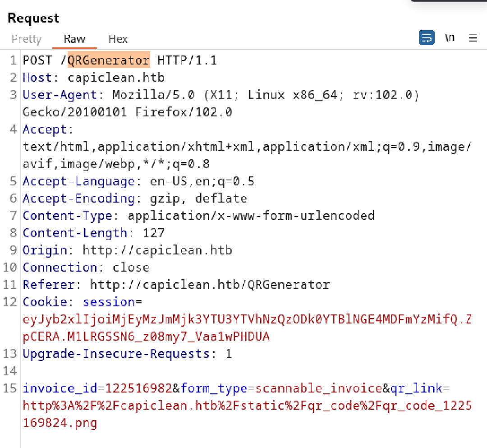This screenshot has width=487, height=448.
Task: Toggle show non-printable characters (\n) icon
Action: 450,38
